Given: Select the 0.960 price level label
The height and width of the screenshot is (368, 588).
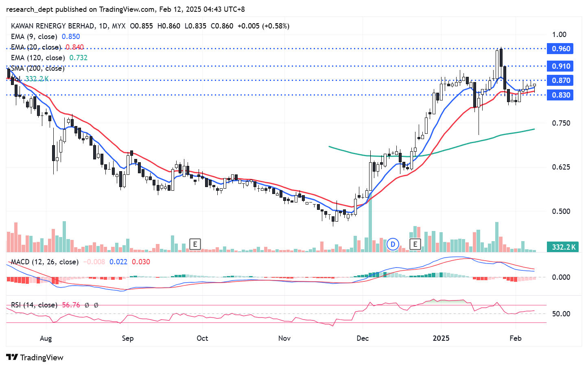Looking at the screenshot, I should point(560,49).
